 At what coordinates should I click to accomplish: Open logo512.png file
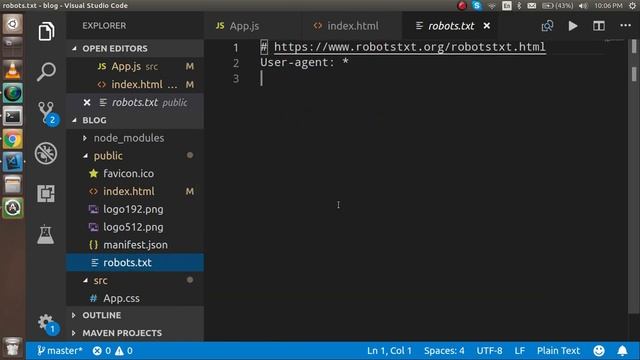tap(135, 227)
